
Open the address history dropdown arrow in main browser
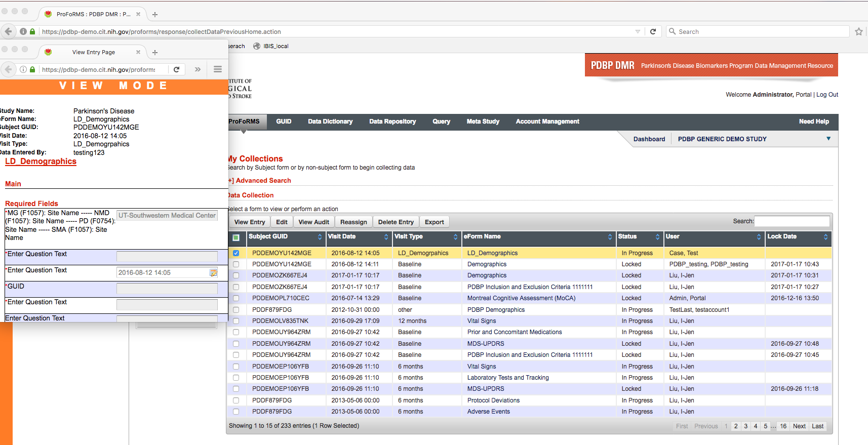tap(638, 31)
